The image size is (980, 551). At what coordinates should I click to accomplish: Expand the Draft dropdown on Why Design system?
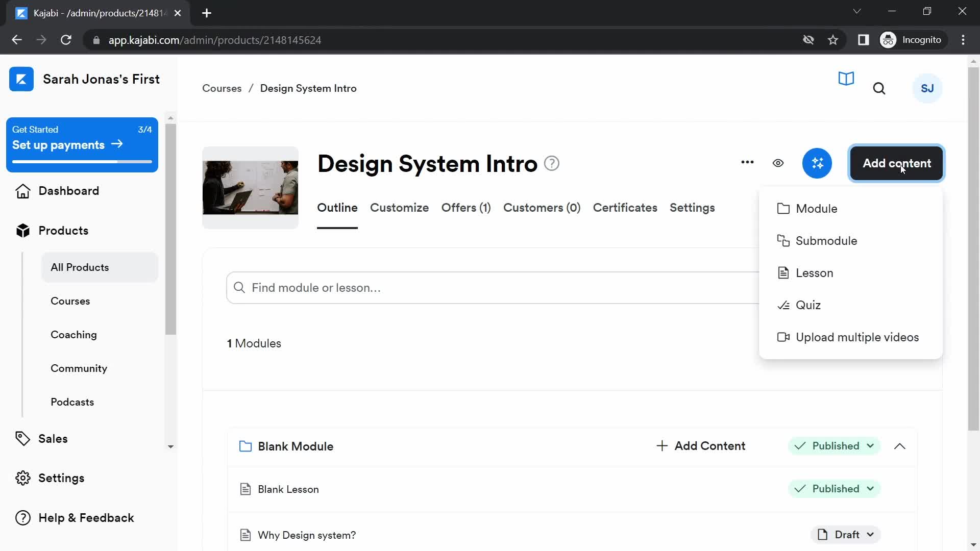tap(871, 534)
